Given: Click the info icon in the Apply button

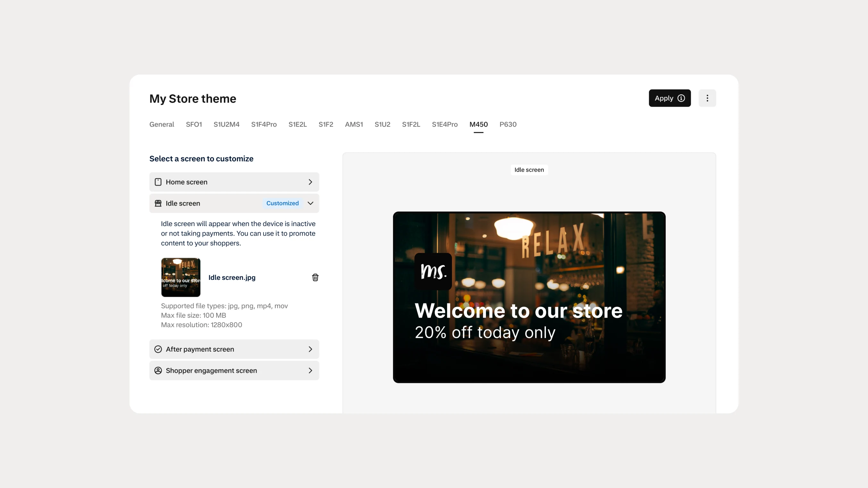Looking at the screenshot, I should click(x=681, y=98).
